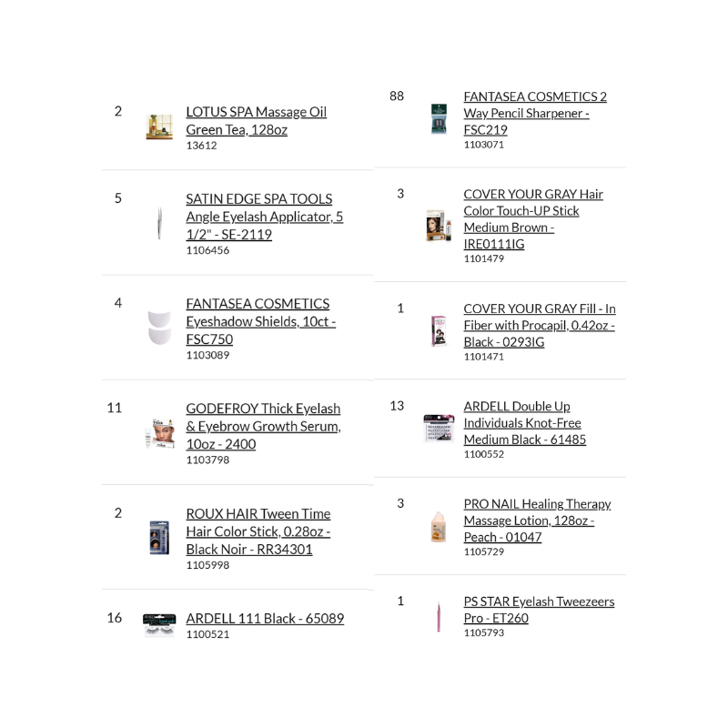
Task: Open COVER YOUR GRAY Medium Brown link
Action: pyautogui.click(x=533, y=218)
